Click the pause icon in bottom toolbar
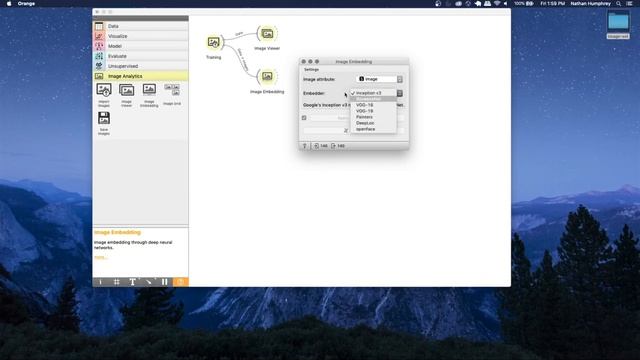Viewport: 640px width, 360px height. tap(164, 282)
